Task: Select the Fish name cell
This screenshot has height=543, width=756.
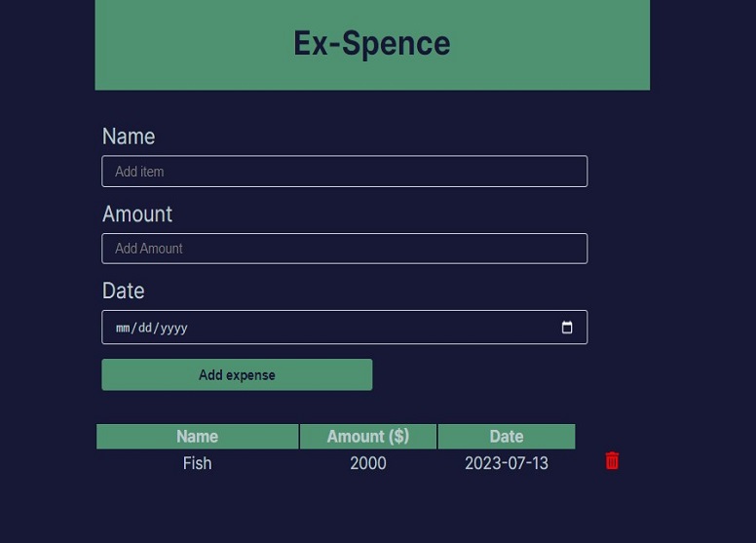Action: point(197,463)
